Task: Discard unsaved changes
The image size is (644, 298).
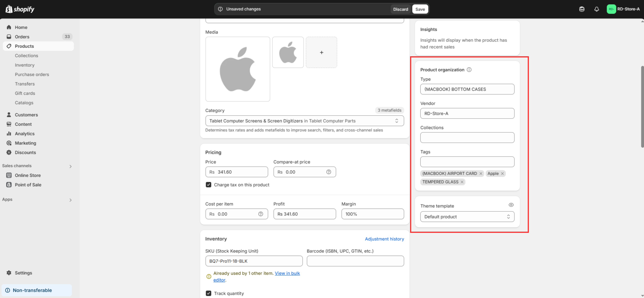Action: pos(401,9)
